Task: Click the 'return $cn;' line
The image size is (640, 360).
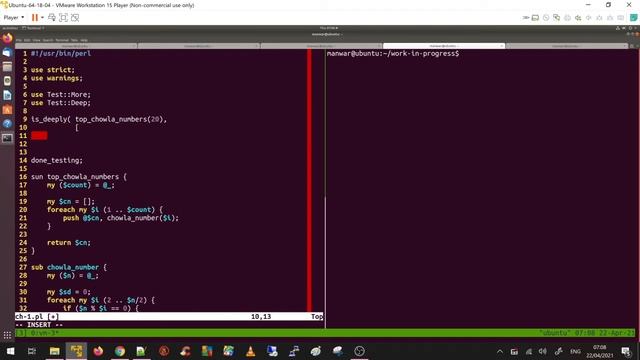Action: [x=69, y=242]
